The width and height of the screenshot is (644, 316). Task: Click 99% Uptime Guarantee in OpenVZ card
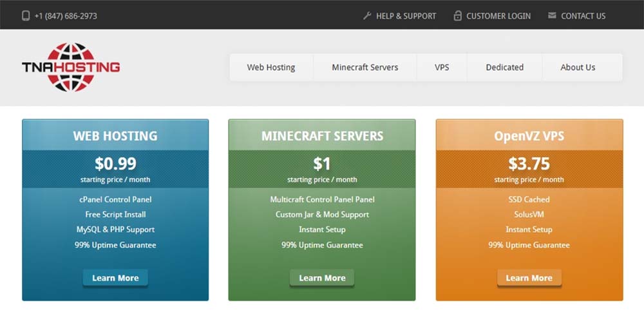(529, 245)
